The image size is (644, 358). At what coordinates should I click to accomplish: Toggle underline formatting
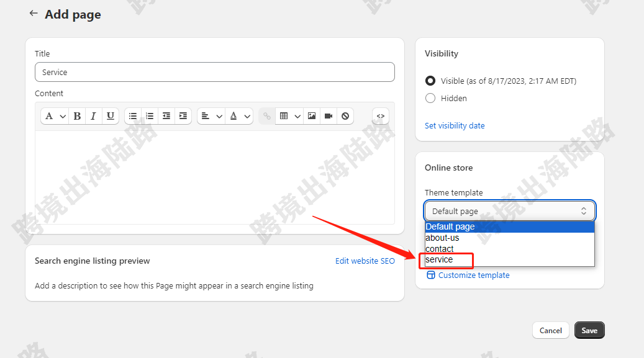[x=110, y=116]
